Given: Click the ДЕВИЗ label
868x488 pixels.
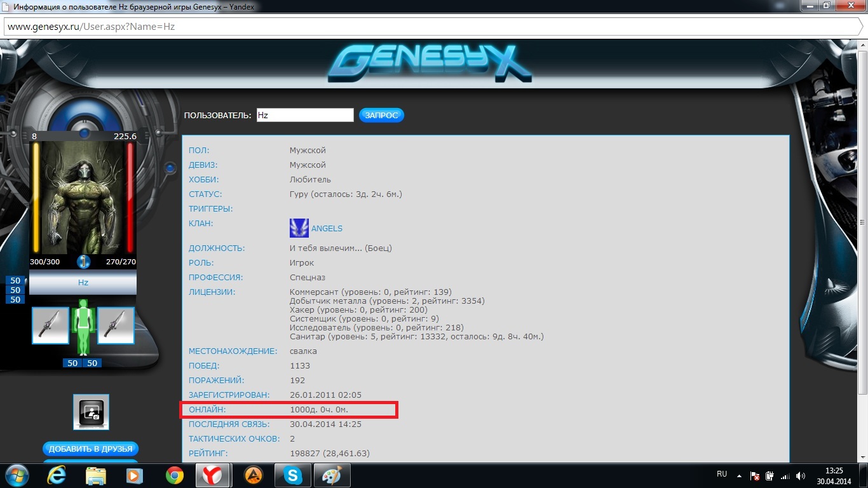Looking at the screenshot, I should click(203, 165).
